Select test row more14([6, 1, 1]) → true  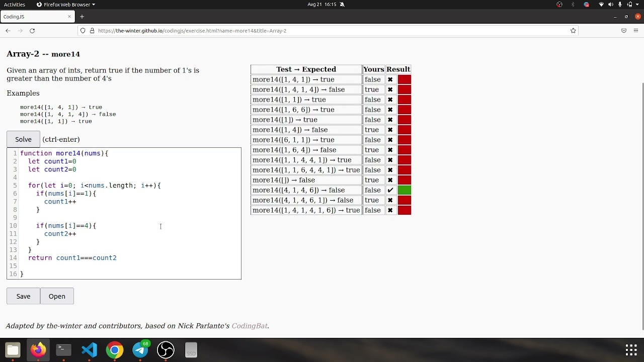tap(306, 140)
